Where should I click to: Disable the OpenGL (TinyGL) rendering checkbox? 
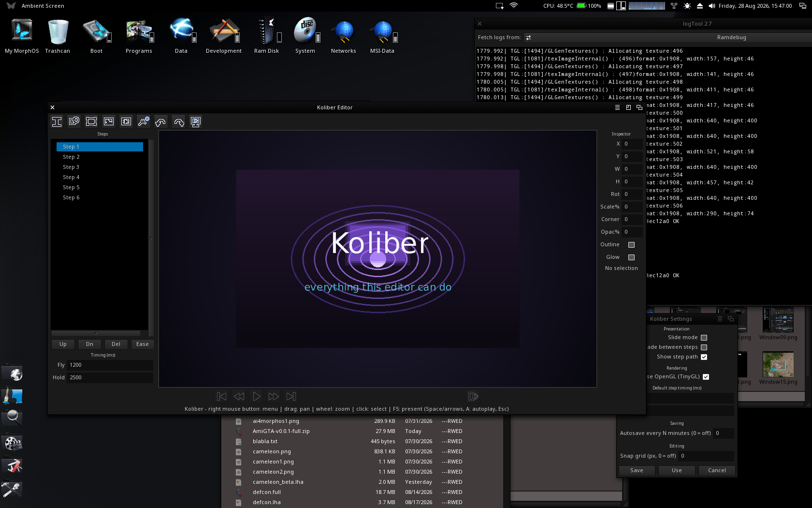tap(706, 377)
